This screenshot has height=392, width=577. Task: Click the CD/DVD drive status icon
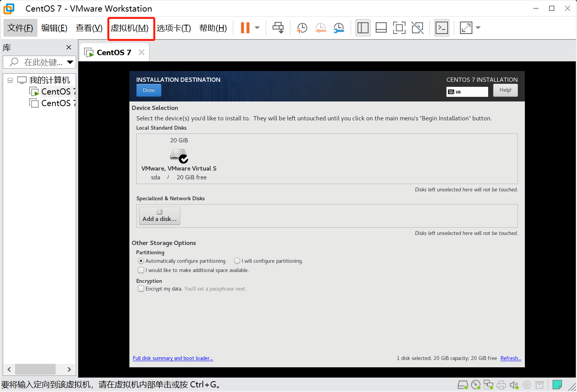click(x=476, y=385)
